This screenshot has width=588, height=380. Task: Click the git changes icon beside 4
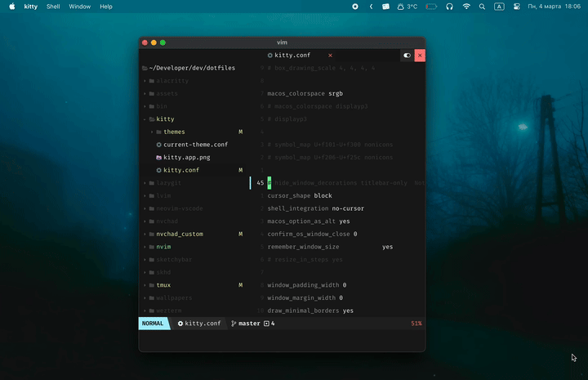pyautogui.click(x=266, y=324)
